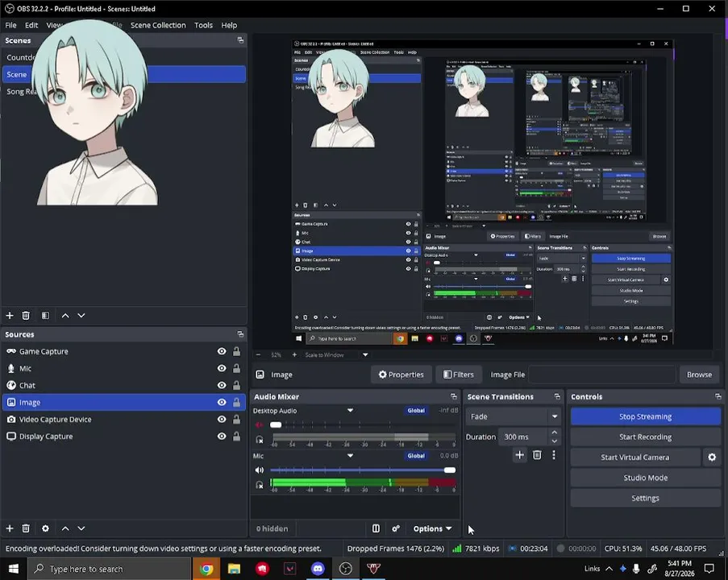The height and width of the screenshot is (580, 728).
Task: Zoom in preview with plus icon
Action: (x=294, y=355)
